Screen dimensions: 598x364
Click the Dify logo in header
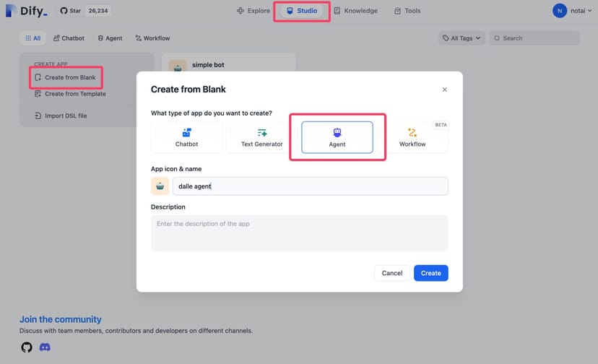tap(26, 11)
